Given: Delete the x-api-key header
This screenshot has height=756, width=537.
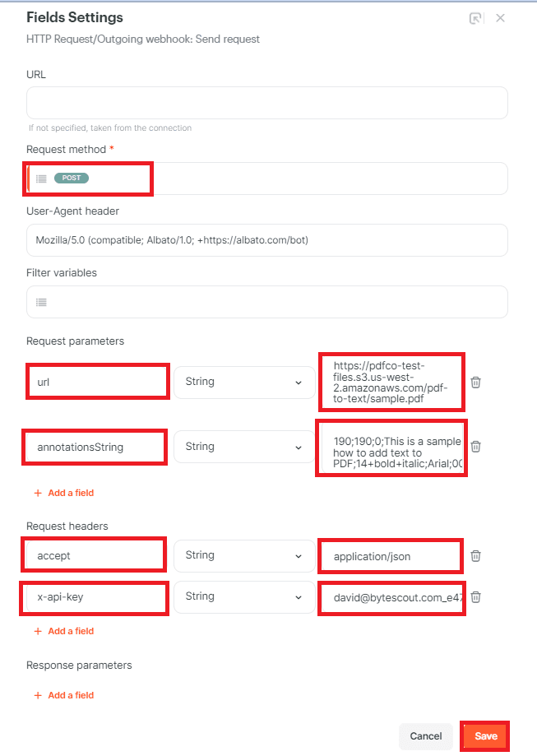Looking at the screenshot, I should 475,598.
